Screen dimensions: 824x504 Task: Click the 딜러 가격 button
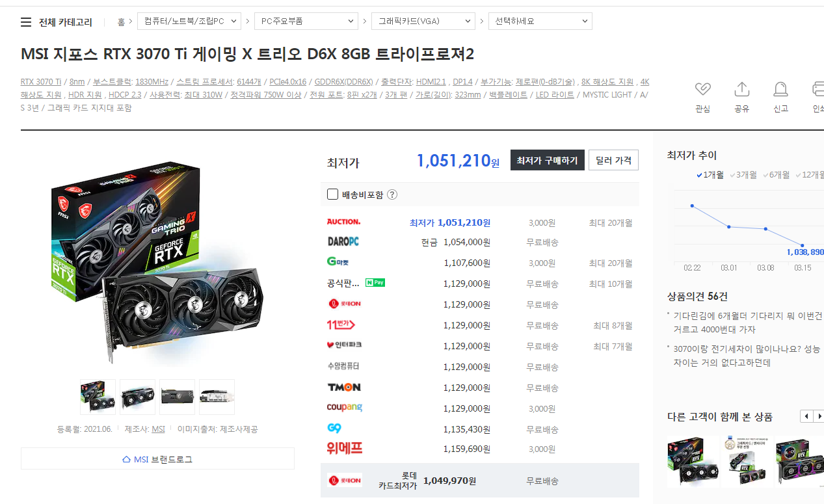pyautogui.click(x=613, y=160)
